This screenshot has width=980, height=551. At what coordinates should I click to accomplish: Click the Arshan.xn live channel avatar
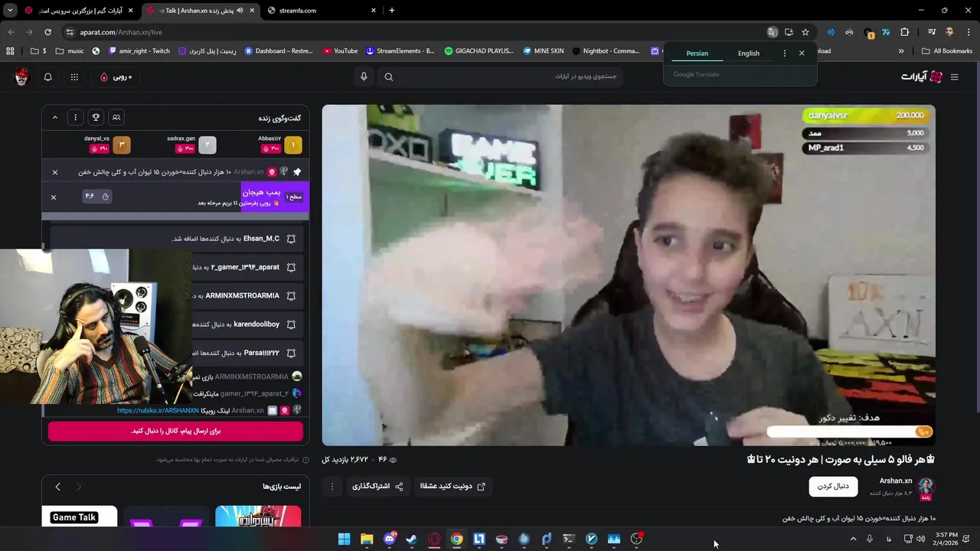(926, 487)
